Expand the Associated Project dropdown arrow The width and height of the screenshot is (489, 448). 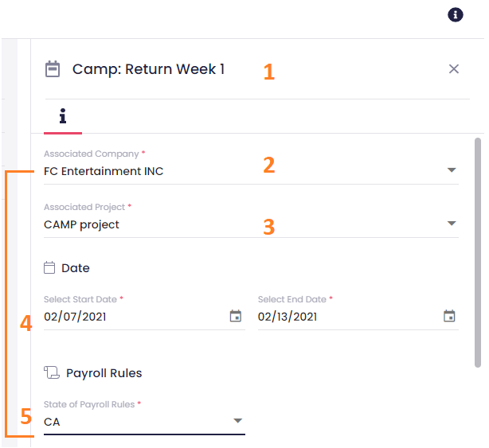452,224
